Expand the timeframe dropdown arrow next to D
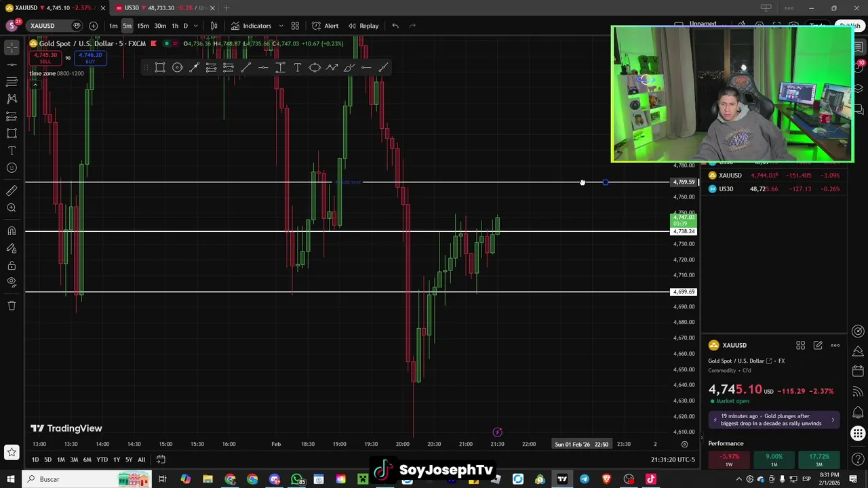The width and height of the screenshot is (868, 488). 195,26
